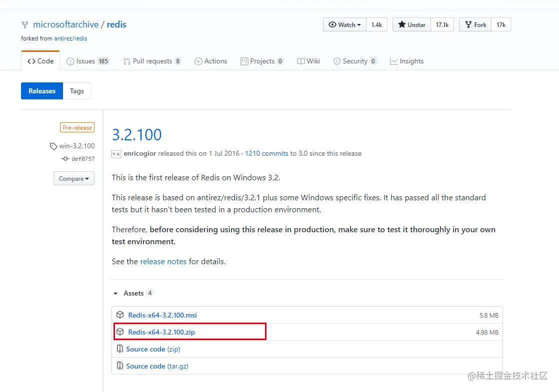The image size is (559, 392).
Task: Switch to the Pull requests tab
Action: coord(152,61)
